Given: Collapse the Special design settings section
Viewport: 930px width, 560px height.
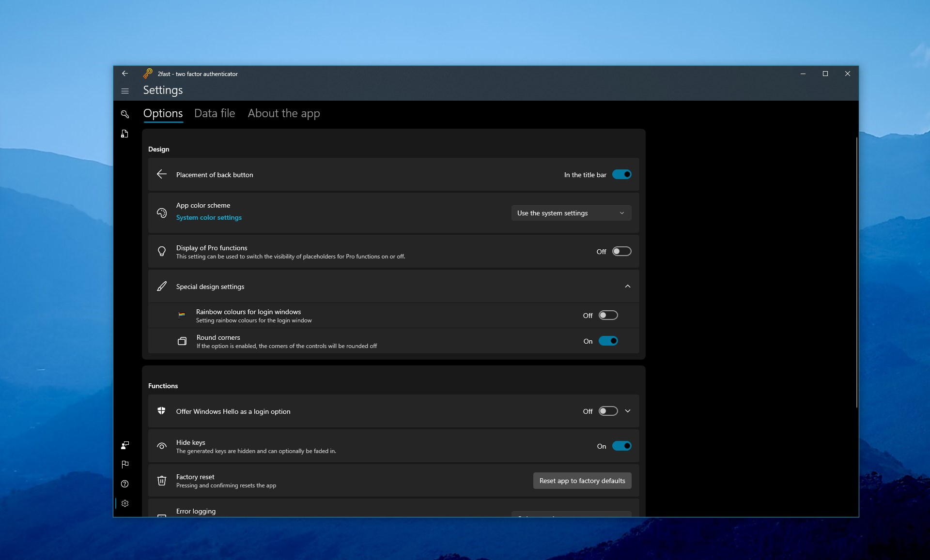Looking at the screenshot, I should tap(628, 286).
